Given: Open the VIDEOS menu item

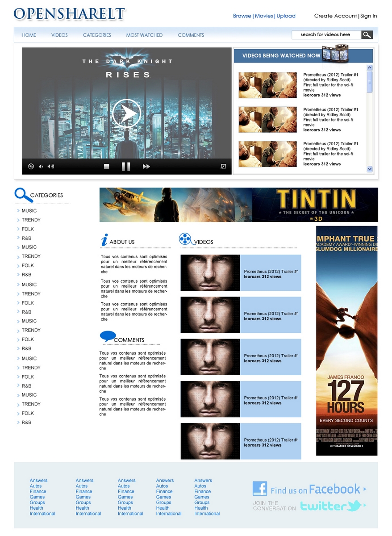Looking at the screenshot, I should tap(59, 35).
